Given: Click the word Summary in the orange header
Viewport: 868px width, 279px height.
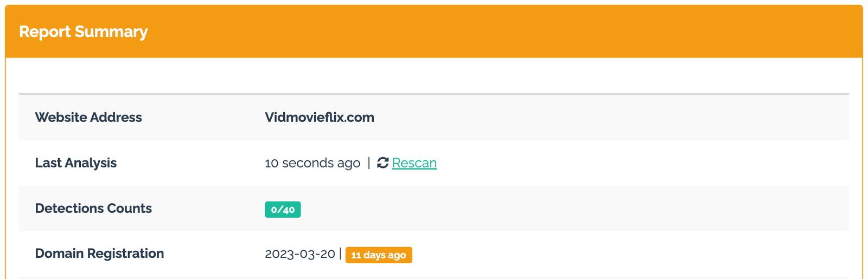Looking at the screenshot, I should (111, 32).
